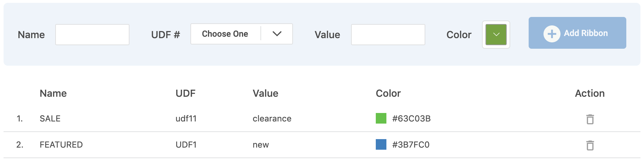The height and width of the screenshot is (161, 644).
Task: Select the SALE ribbon name
Action: point(50,119)
